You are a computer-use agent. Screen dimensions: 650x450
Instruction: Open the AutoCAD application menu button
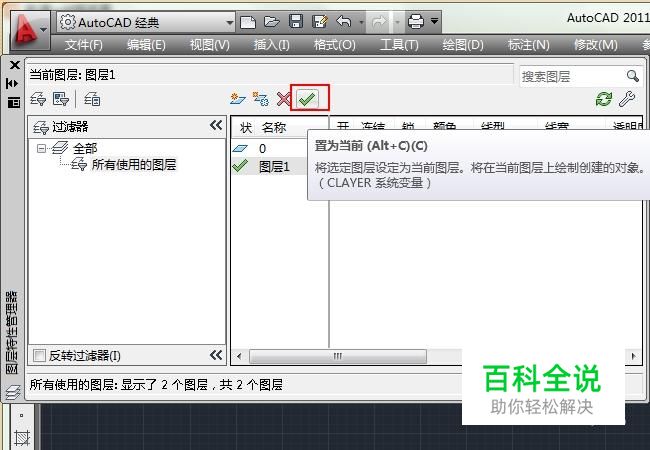(30, 30)
